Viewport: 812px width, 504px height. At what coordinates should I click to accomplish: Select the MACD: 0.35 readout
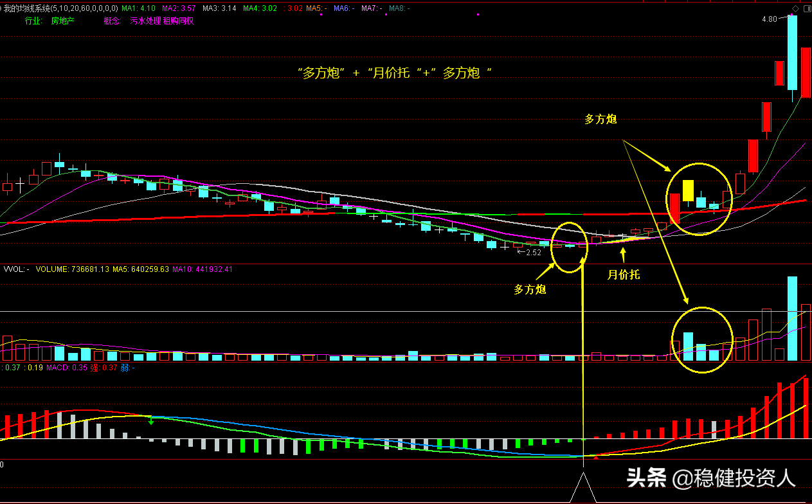pyautogui.click(x=67, y=368)
